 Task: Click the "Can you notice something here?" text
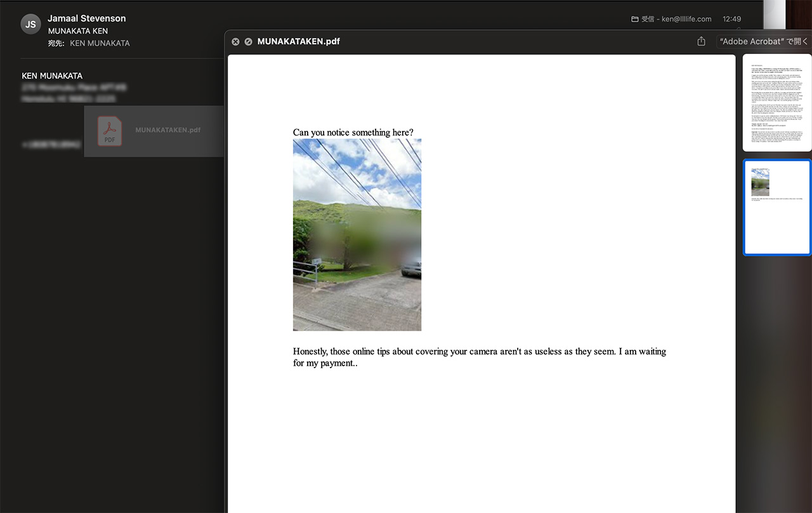pyautogui.click(x=353, y=132)
